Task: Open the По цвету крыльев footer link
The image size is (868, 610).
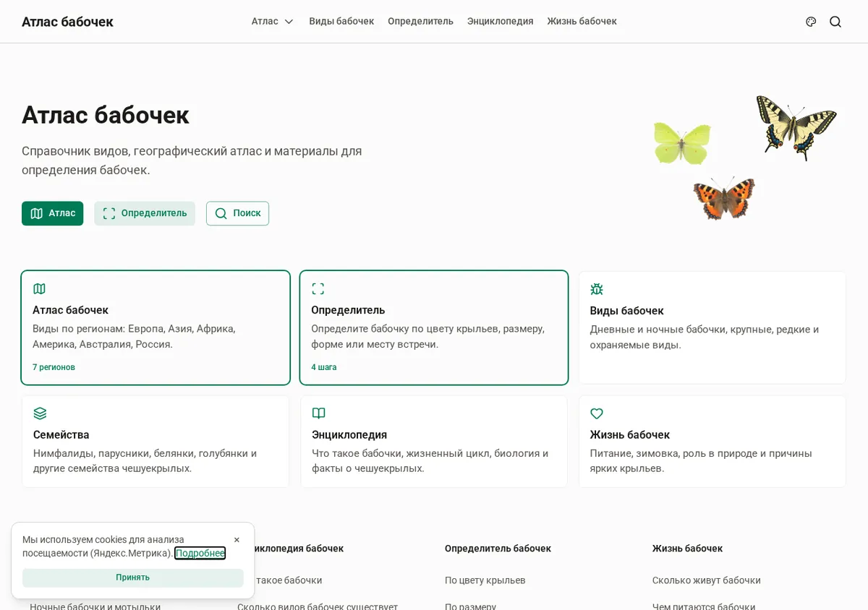Action: point(485,580)
